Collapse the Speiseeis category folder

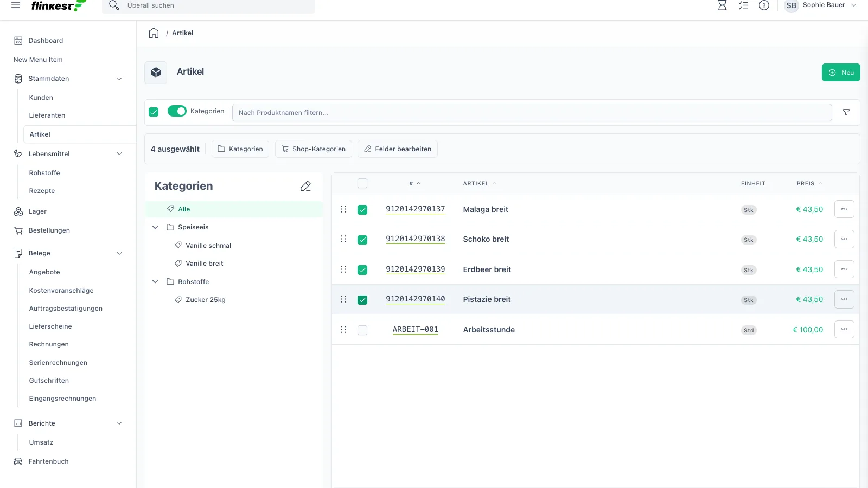(155, 227)
